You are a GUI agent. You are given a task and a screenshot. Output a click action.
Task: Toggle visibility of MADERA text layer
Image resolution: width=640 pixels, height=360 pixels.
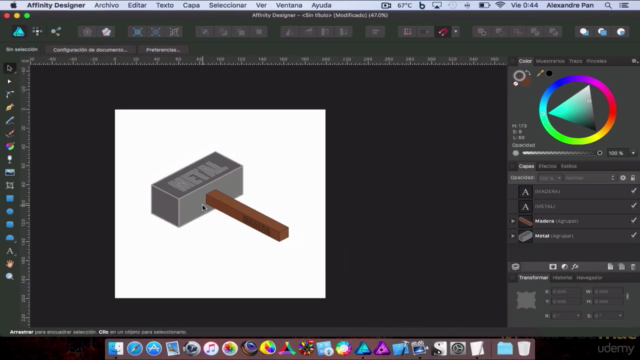[633, 191]
